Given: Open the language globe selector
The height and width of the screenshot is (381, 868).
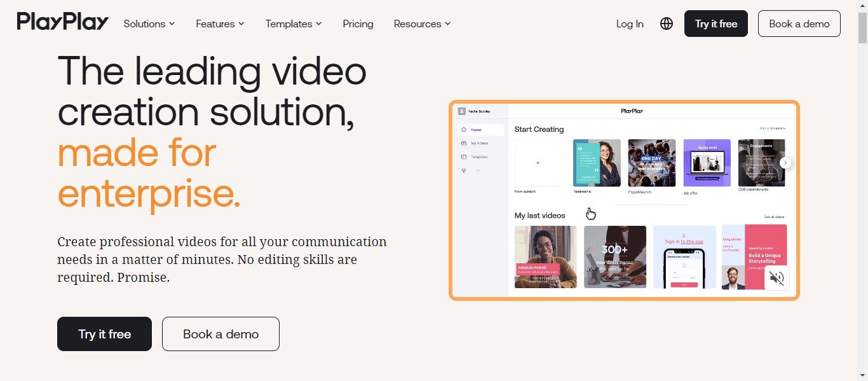Looking at the screenshot, I should tap(667, 24).
